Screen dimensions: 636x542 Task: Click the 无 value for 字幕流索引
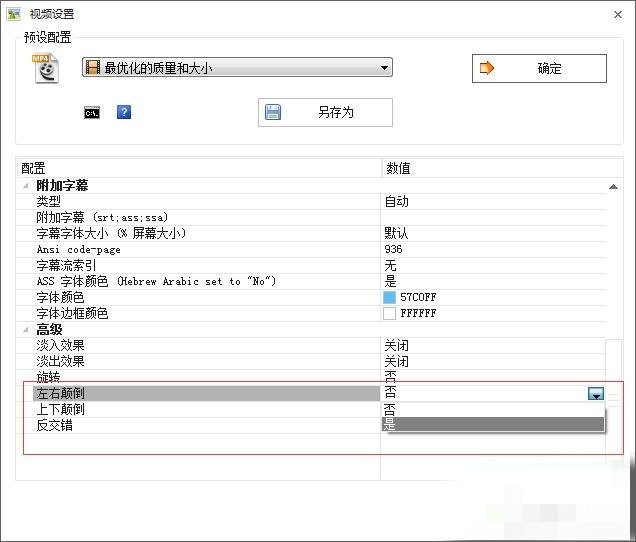390,265
